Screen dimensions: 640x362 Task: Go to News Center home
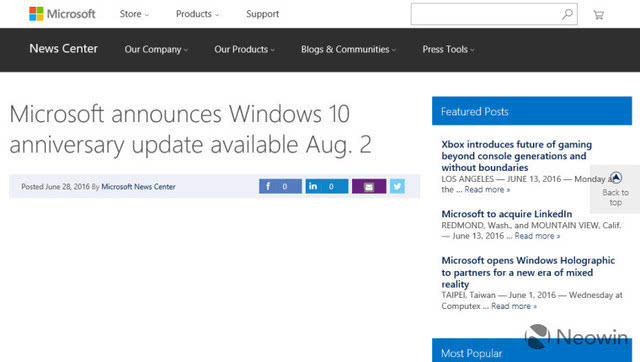pos(64,49)
